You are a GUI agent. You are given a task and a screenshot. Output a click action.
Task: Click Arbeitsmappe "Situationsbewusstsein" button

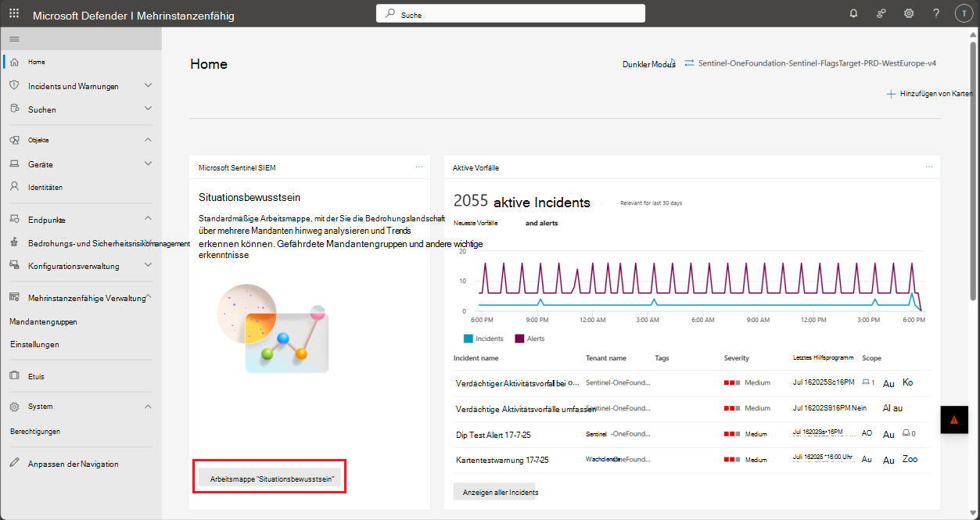(x=270, y=478)
